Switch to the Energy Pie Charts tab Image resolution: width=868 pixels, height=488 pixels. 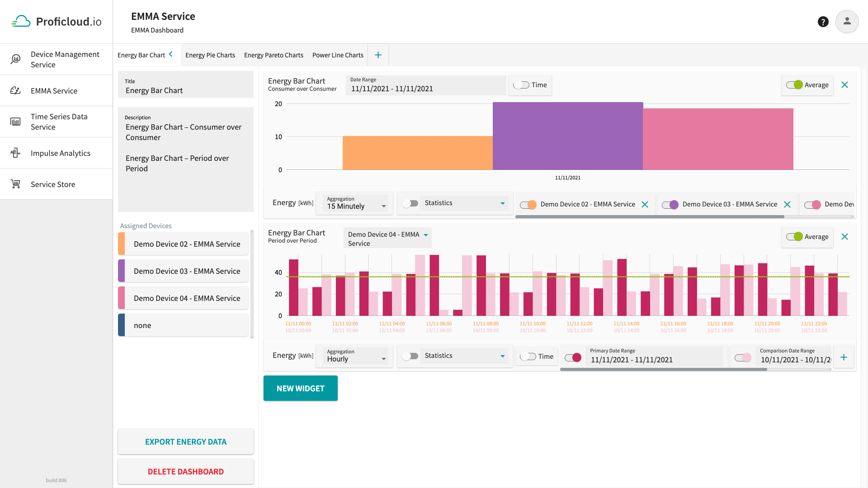pyautogui.click(x=210, y=55)
